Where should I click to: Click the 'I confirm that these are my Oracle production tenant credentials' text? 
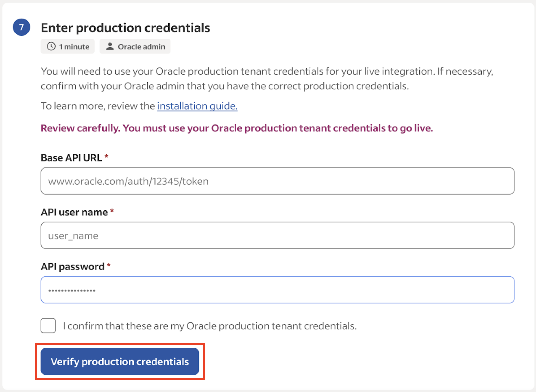pos(210,326)
